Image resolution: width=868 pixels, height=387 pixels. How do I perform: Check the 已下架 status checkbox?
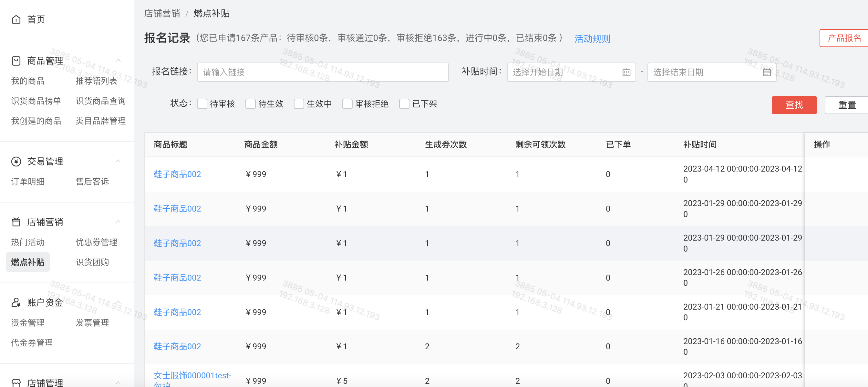404,104
